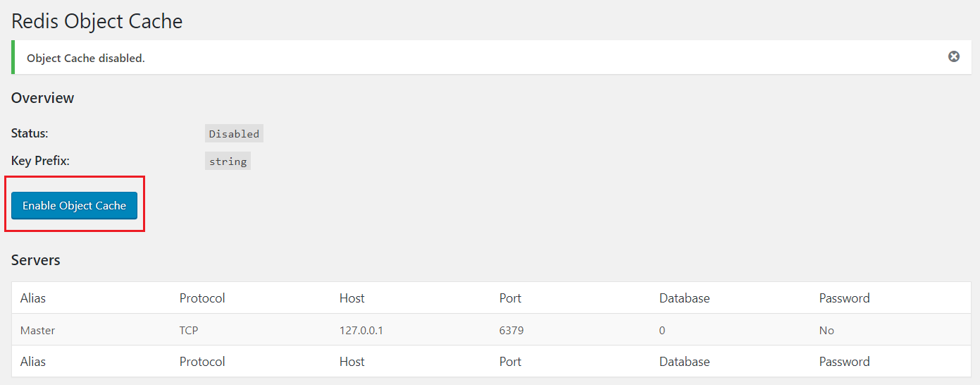This screenshot has width=980, height=385.
Task: Click the Redis Object Cache page title
Action: (97, 21)
